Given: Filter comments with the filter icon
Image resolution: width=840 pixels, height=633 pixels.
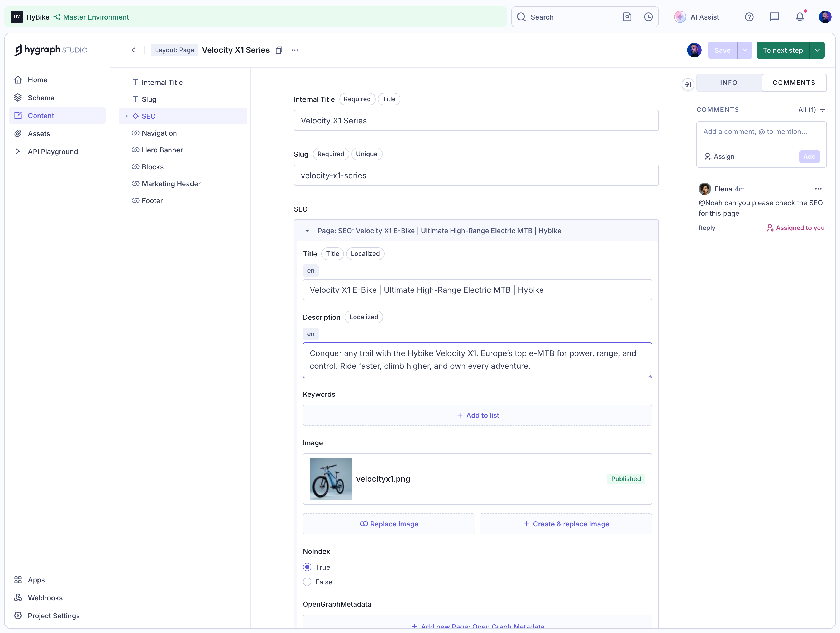Looking at the screenshot, I should tap(823, 110).
